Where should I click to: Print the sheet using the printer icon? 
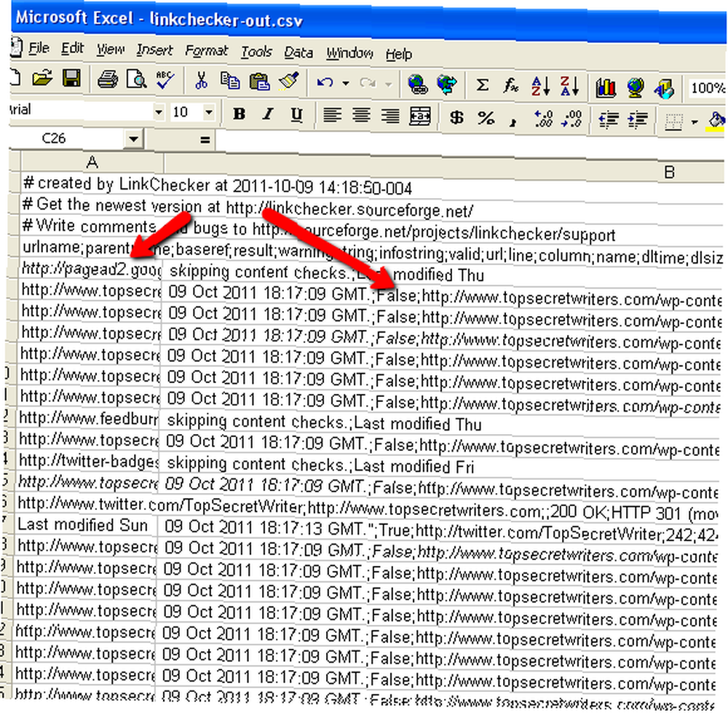click(107, 79)
